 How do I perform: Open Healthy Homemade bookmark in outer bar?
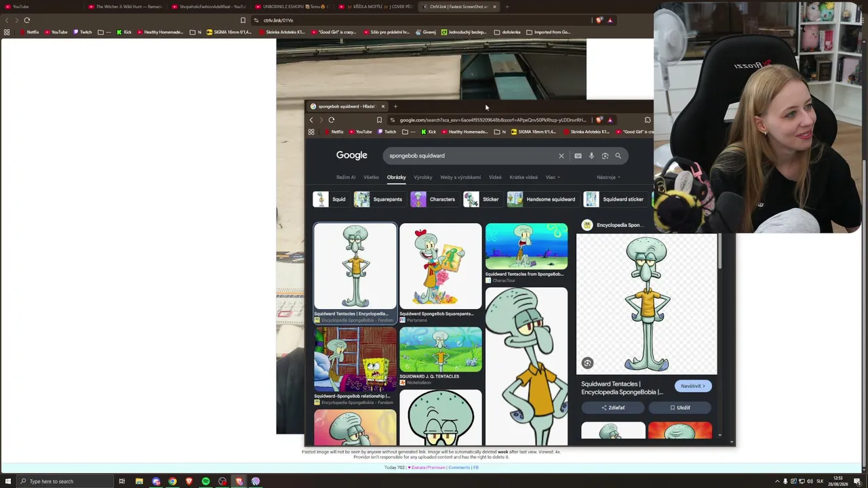(159, 32)
